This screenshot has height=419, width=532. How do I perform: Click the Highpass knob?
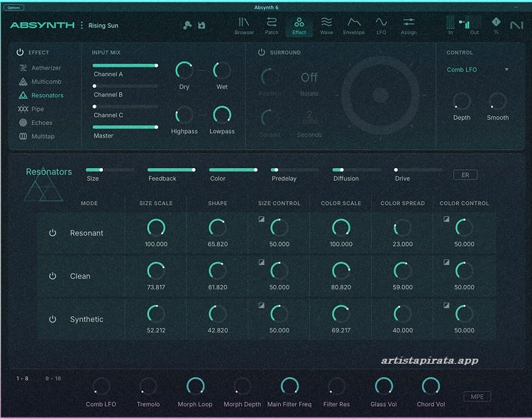pyautogui.click(x=184, y=115)
